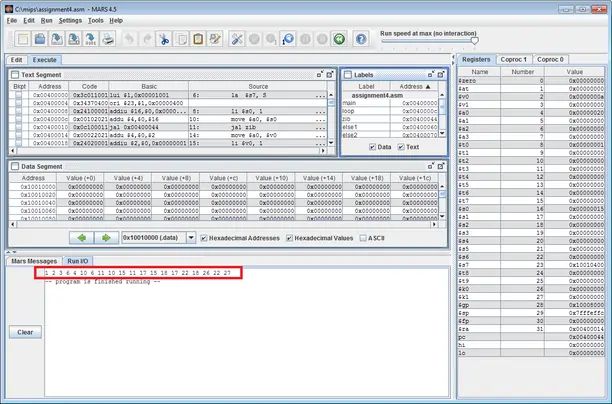Adjust the Run speed slider handle
Viewport: 612px width, 404px height.
coord(474,41)
